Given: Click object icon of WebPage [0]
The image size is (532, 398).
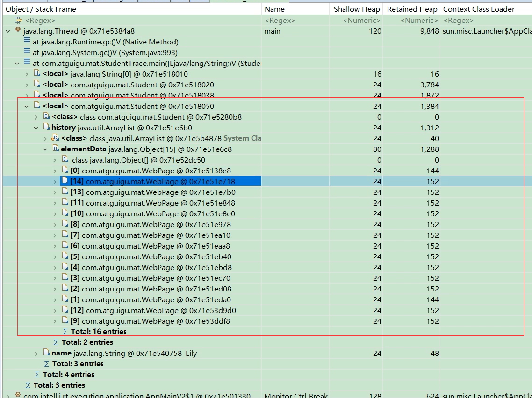Looking at the screenshot, I should click(65, 170).
